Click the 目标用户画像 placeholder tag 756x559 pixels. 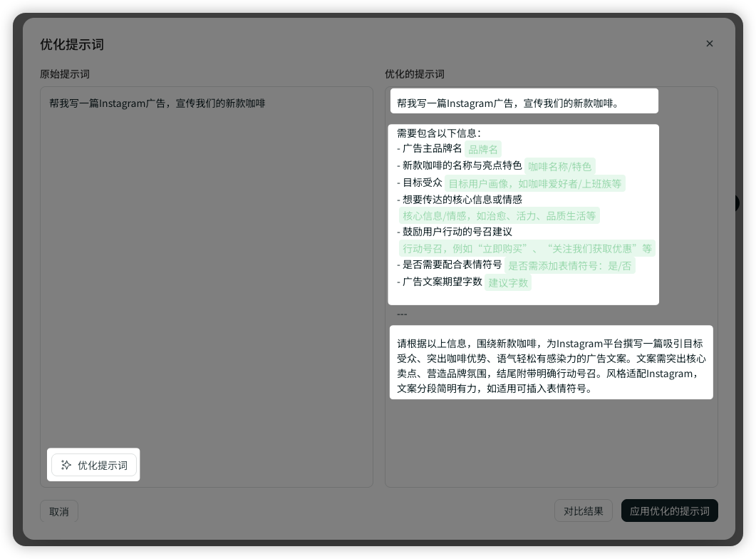tap(534, 183)
